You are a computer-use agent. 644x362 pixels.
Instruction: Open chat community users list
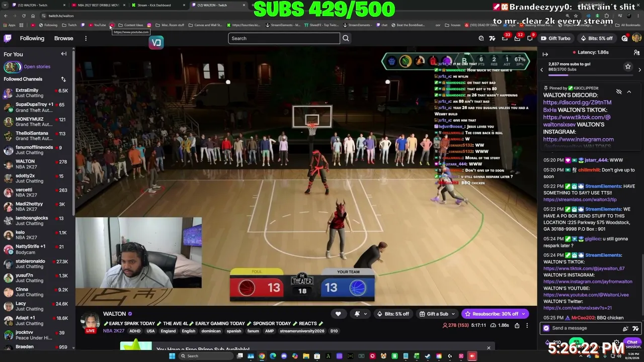point(636,52)
